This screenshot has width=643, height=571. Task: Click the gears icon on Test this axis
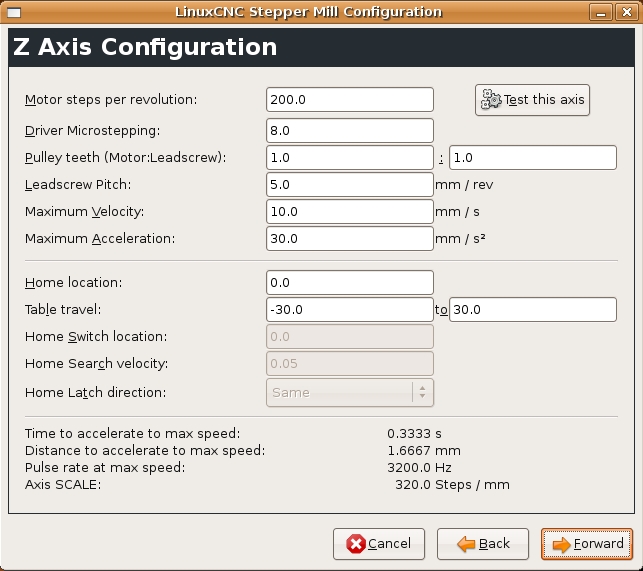point(491,100)
